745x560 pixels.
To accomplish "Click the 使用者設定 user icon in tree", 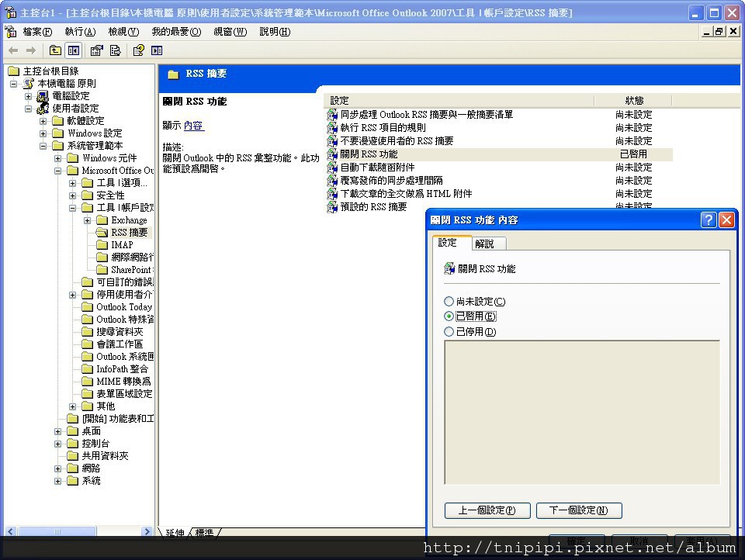I will click(43, 109).
